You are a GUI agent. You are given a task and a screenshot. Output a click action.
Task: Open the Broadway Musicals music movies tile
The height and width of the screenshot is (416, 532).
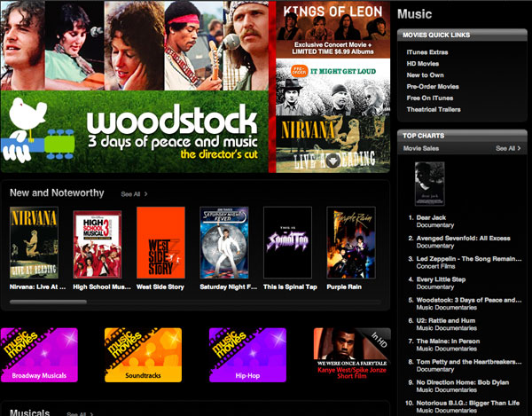point(39,355)
